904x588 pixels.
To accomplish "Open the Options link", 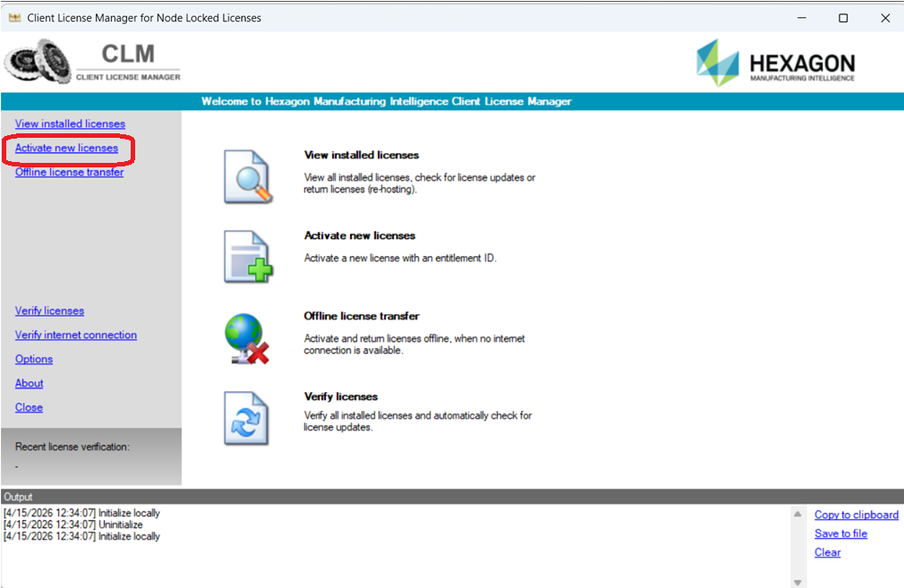I will (34, 359).
